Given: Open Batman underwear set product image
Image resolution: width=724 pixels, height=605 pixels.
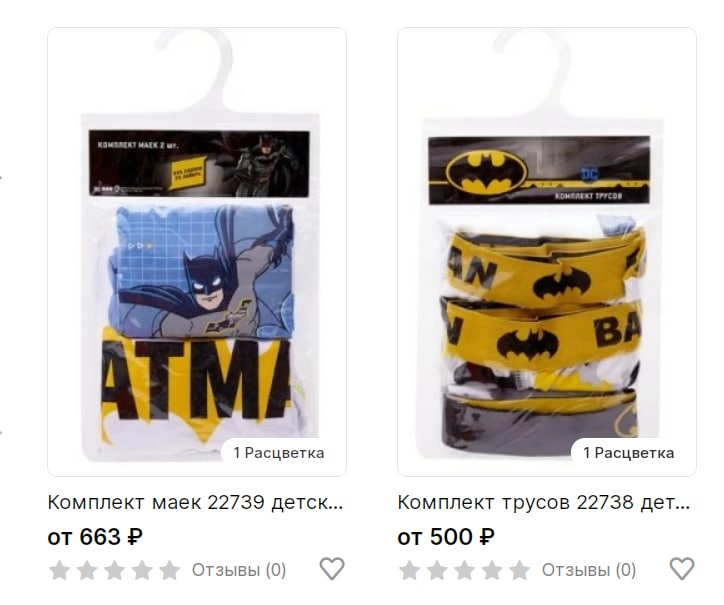Looking at the screenshot, I should click(547, 252).
